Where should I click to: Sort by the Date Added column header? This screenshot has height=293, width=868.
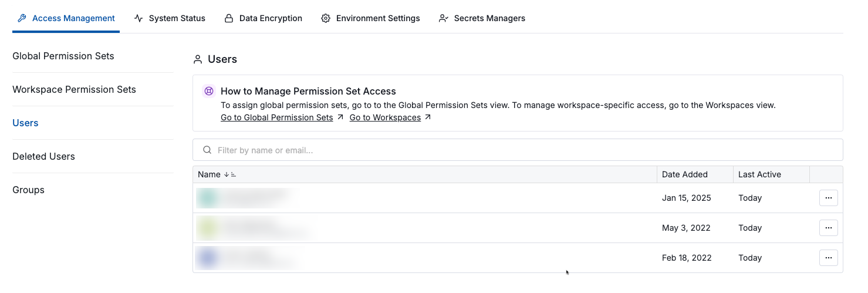coord(684,174)
